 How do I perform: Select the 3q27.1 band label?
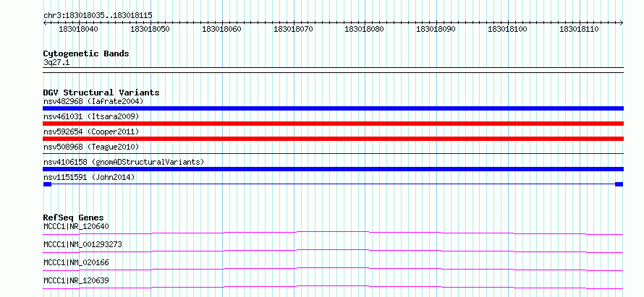[56, 62]
